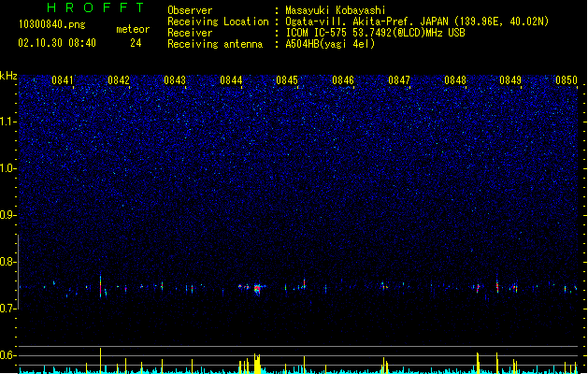Click the 1.0 kHz axis label
Screen dimensions: 588x374
coord(8,168)
